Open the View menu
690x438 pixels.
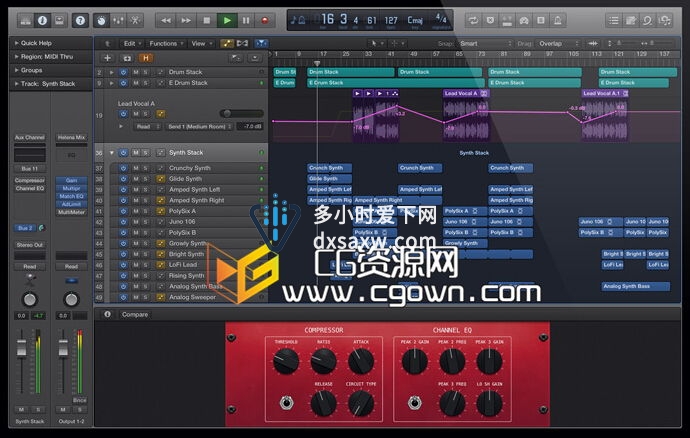(x=202, y=43)
